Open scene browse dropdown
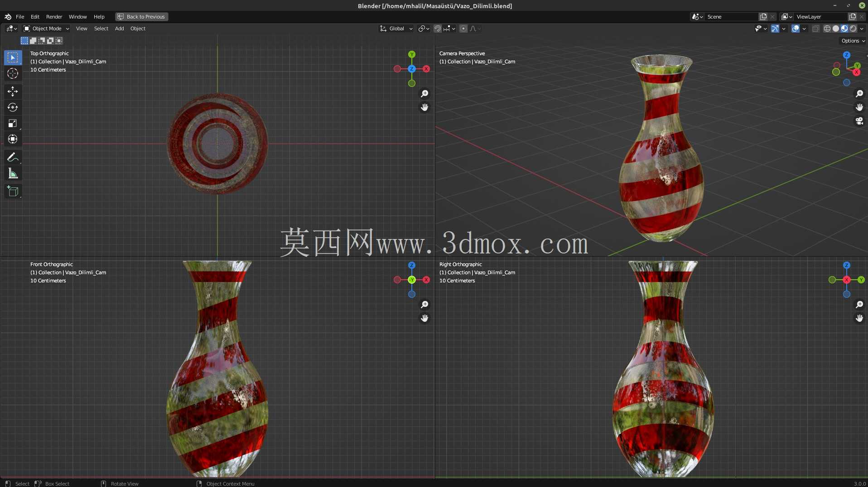Image resolution: width=868 pixels, height=487 pixels. 698,17
